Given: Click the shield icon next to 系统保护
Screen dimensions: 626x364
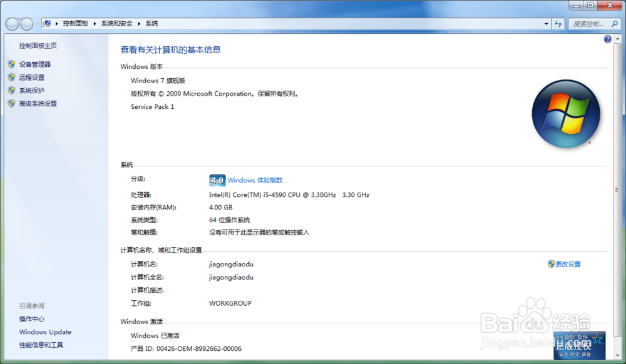Looking at the screenshot, I should (12, 89).
